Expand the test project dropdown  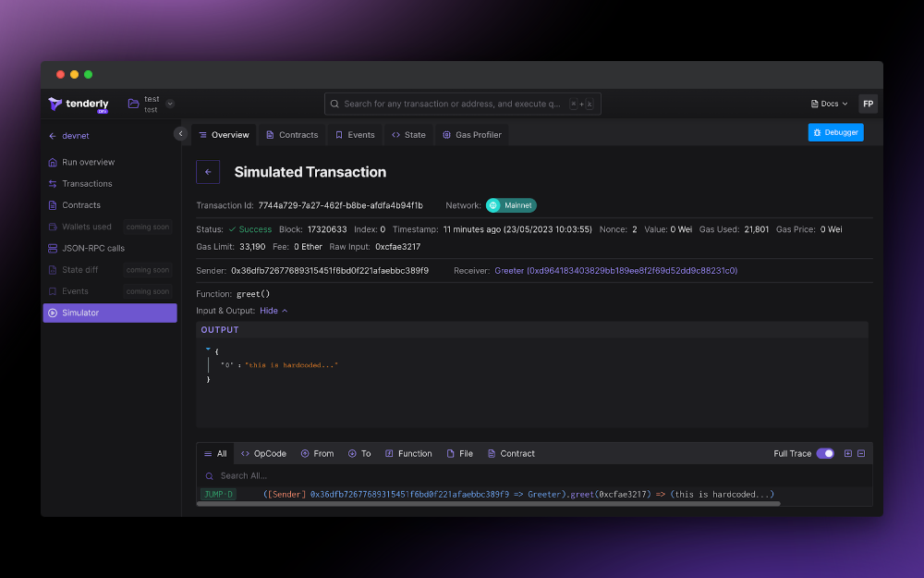point(170,104)
